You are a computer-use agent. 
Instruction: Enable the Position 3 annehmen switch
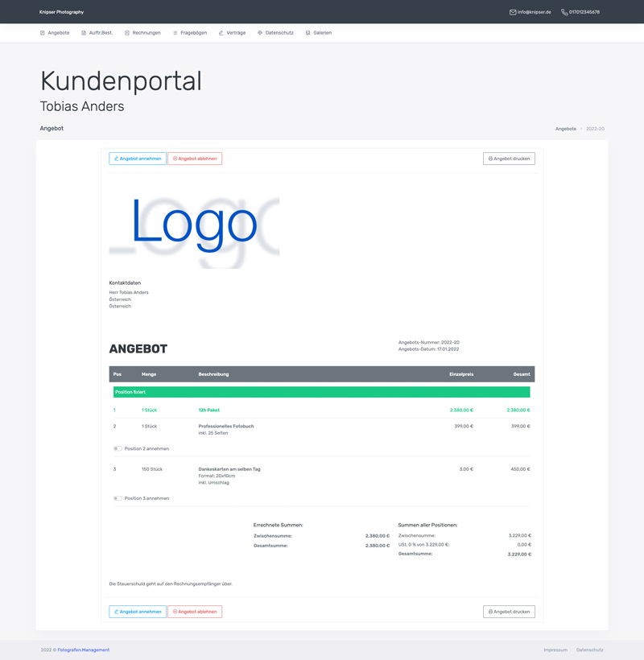[118, 498]
